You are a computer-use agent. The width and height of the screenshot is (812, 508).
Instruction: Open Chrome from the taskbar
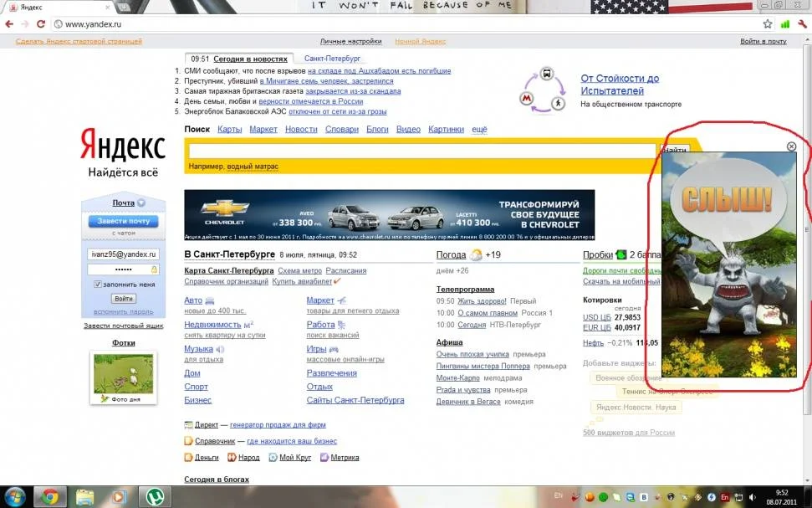coord(49,497)
